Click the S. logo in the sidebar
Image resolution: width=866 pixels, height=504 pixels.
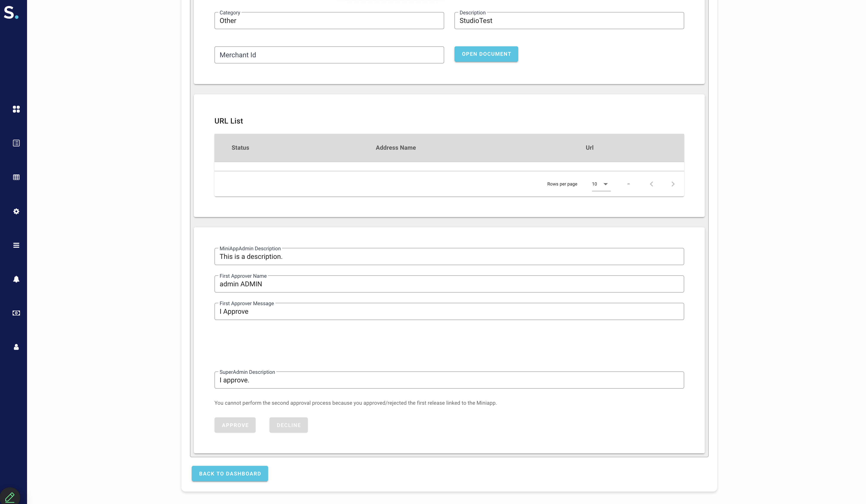click(11, 12)
